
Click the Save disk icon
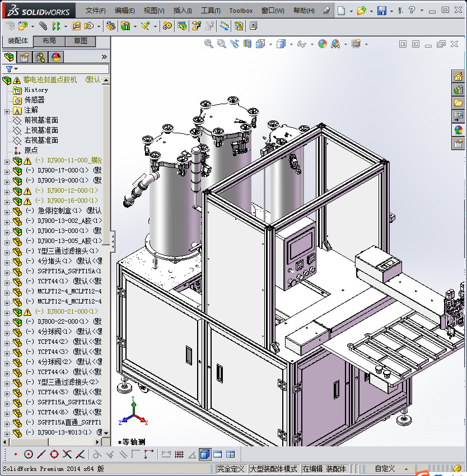[381, 11]
